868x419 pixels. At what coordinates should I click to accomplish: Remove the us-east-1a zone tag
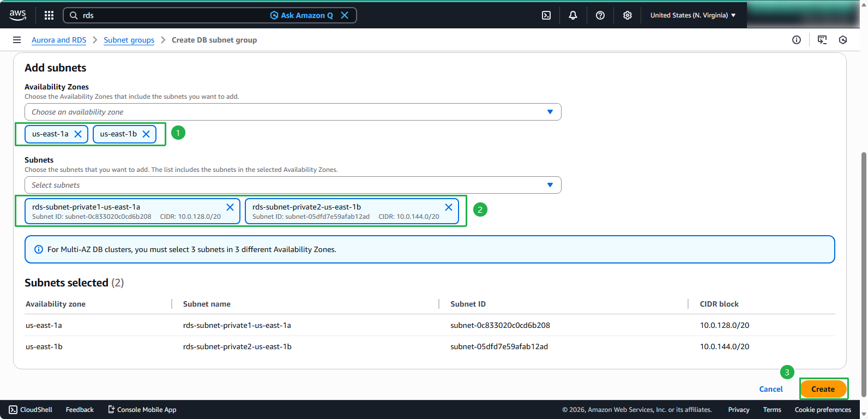(x=78, y=134)
